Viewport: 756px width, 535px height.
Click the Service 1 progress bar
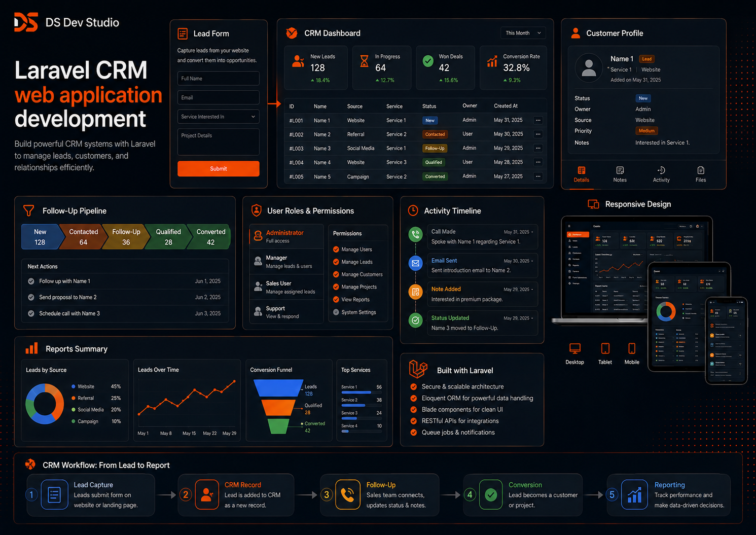click(362, 393)
